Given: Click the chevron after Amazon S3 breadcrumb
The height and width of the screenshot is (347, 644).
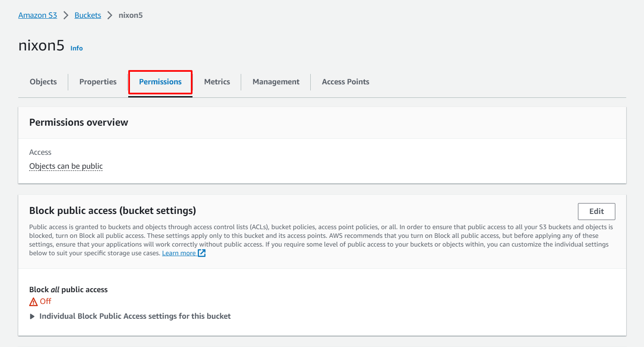Looking at the screenshot, I should click(66, 15).
